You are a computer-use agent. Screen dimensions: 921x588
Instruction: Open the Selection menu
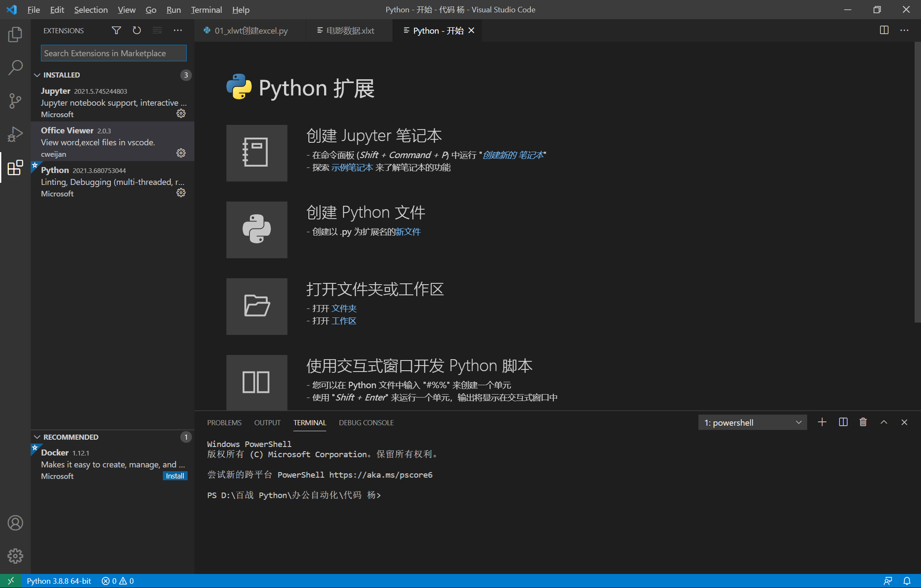pos(91,9)
